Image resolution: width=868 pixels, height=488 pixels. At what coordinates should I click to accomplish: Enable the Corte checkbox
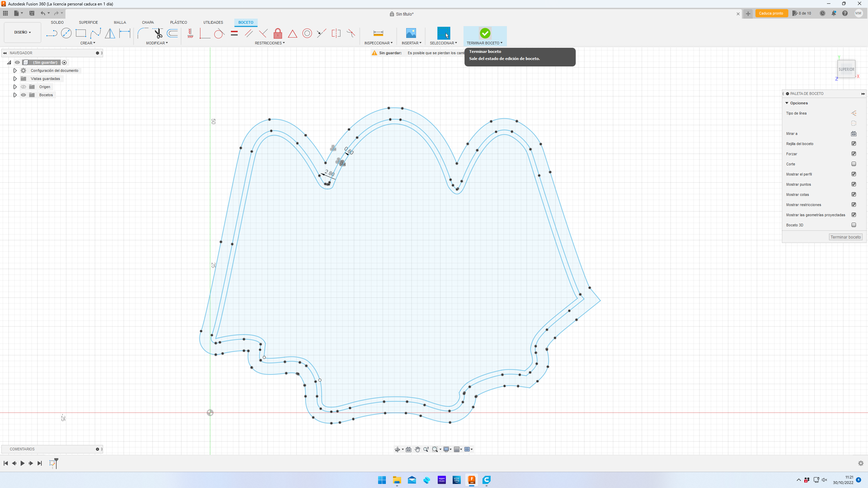coord(853,164)
